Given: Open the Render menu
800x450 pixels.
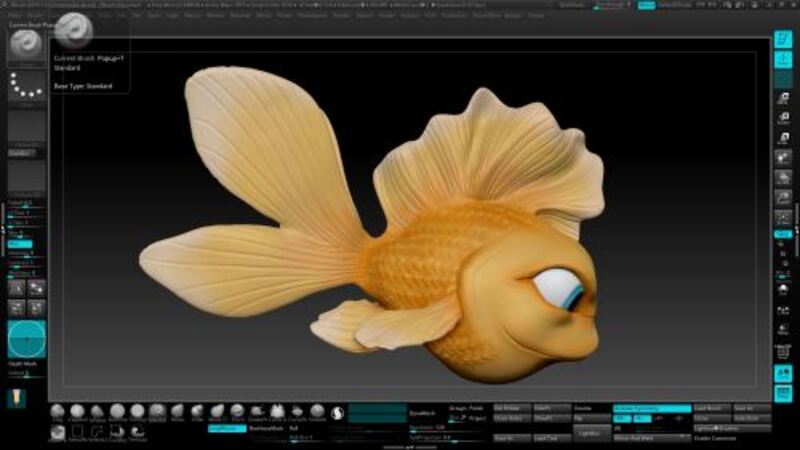Looking at the screenshot, I should (341, 15).
